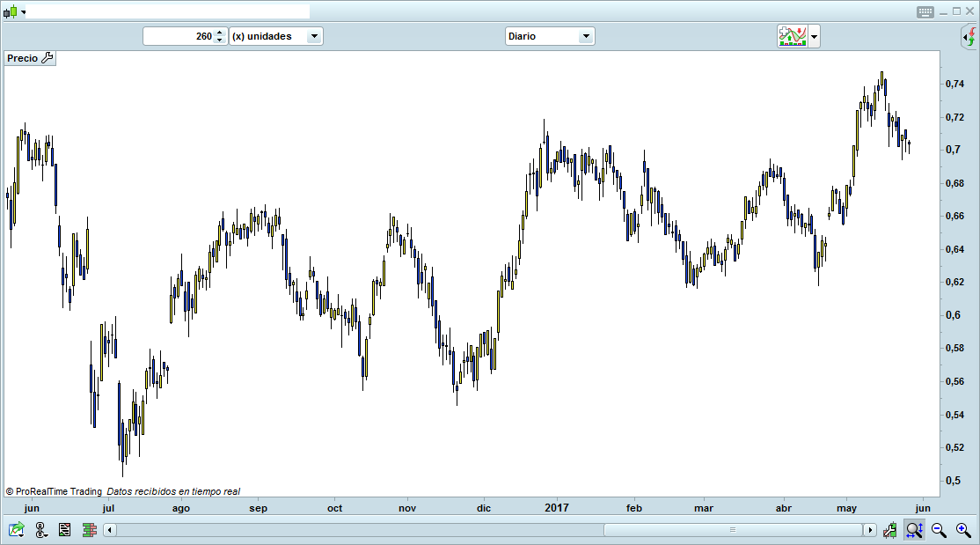Click the candlestick chart icon in title bar
This screenshot has width=980, height=545.
(x=11, y=11)
